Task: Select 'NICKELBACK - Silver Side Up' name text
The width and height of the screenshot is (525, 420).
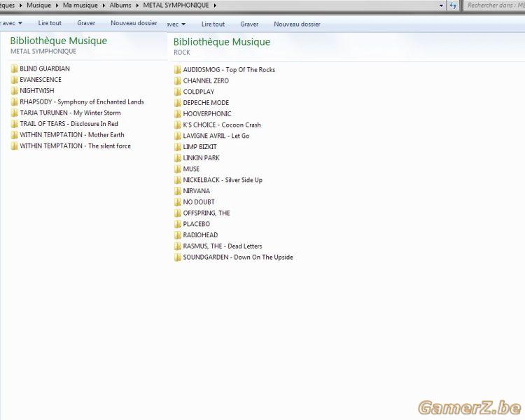Action: pos(223,180)
